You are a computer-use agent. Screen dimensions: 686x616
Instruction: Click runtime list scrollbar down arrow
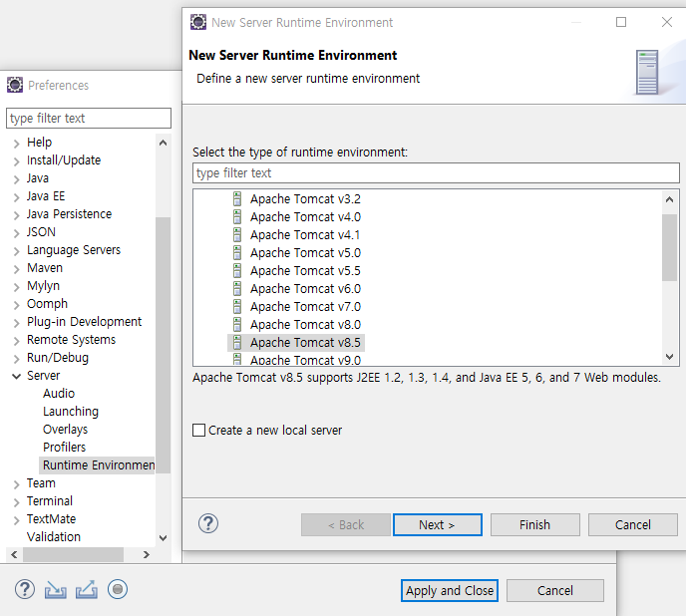click(669, 357)
